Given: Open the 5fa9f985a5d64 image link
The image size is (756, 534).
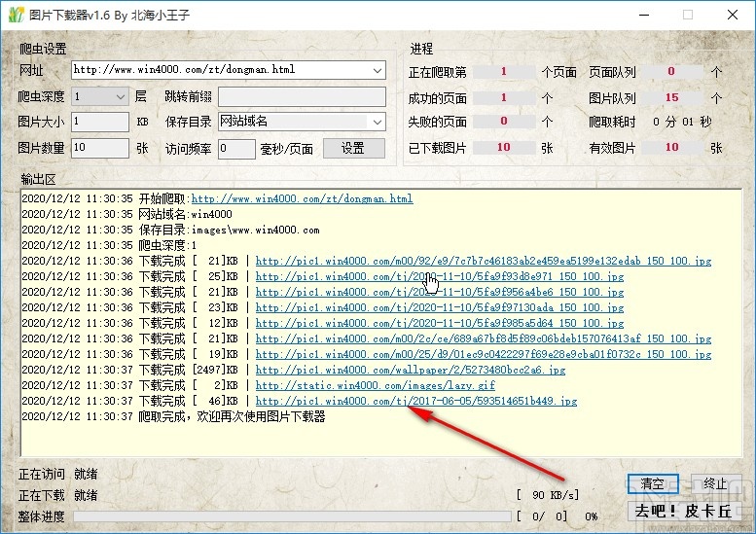Looking at the screenshot, I should tap(440, 323).
